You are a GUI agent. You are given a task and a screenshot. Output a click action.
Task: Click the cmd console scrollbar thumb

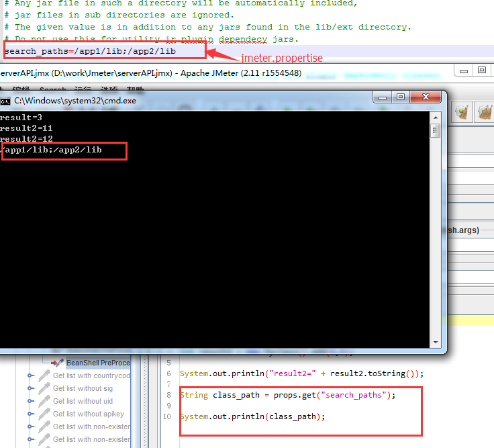pos(436,130)
